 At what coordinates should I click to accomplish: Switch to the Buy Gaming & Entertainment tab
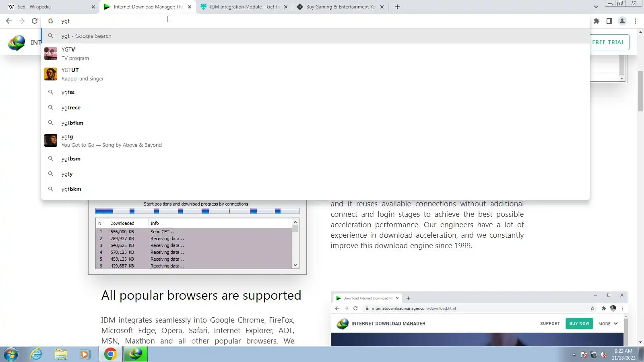tap(340, 7)
